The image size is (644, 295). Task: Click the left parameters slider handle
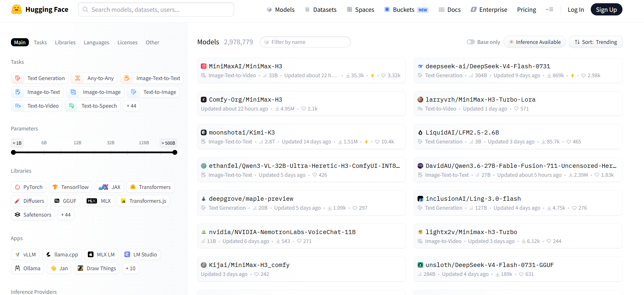[x=13, y=152]
